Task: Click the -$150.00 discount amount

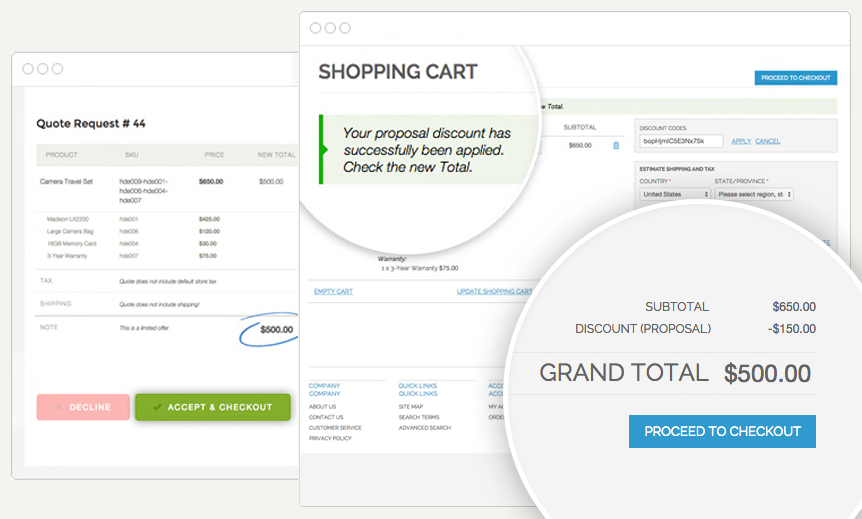Action: [792, 329]
